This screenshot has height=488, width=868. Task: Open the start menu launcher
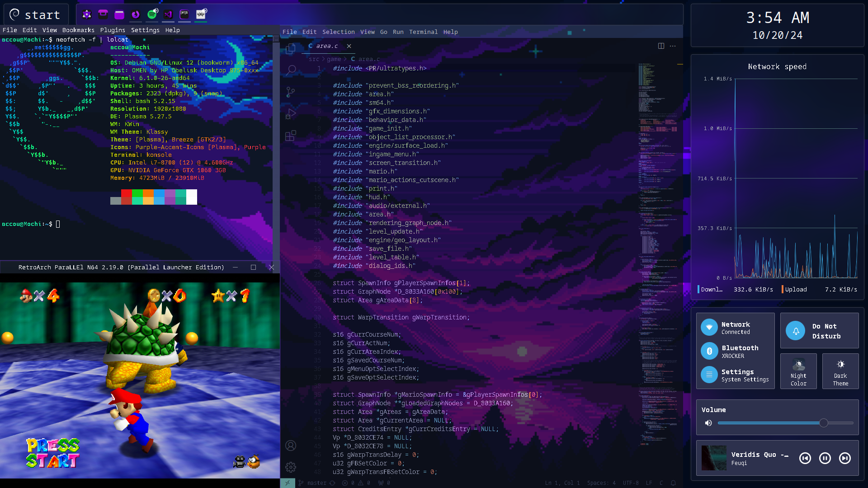35,14
